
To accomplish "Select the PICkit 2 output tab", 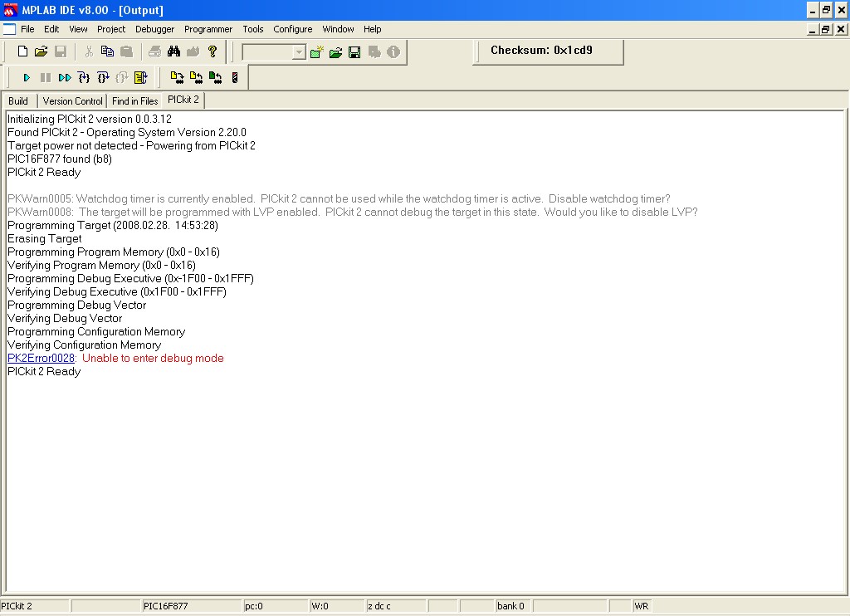I will [x=183, y=100].
